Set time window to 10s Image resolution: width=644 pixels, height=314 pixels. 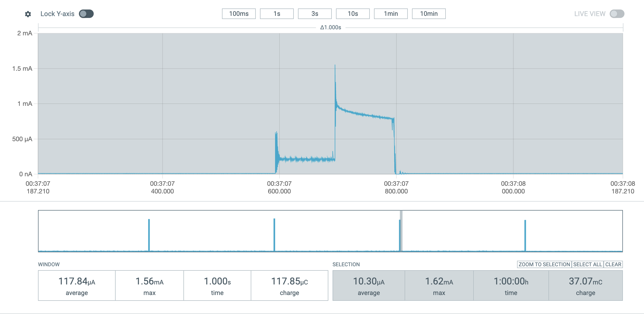click(x=353, y=14)
